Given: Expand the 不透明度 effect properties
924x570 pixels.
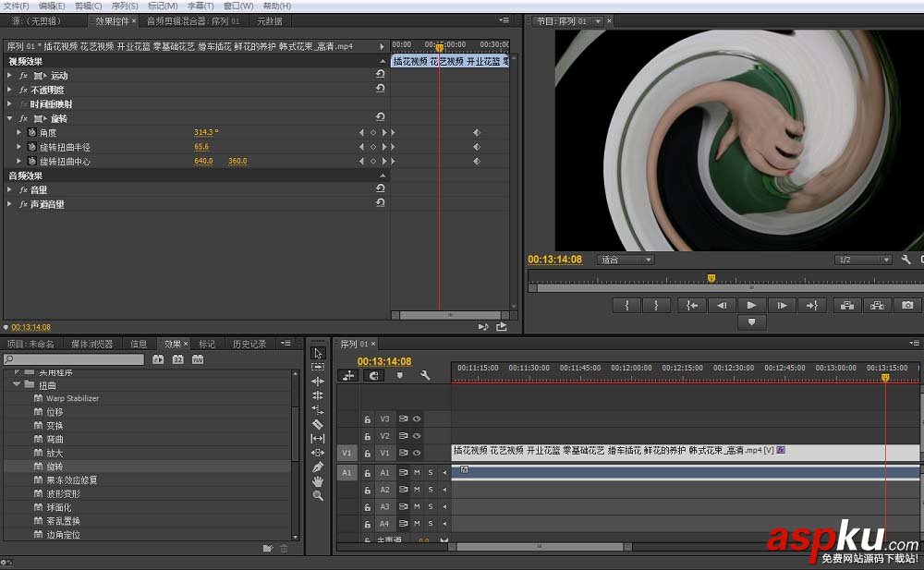Looking at the screenshot, I should 9,90.
